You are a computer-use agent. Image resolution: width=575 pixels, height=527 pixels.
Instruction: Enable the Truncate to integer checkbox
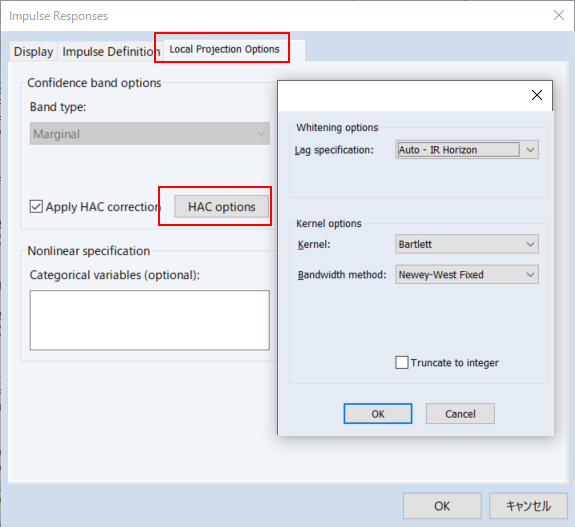(402, 362)
